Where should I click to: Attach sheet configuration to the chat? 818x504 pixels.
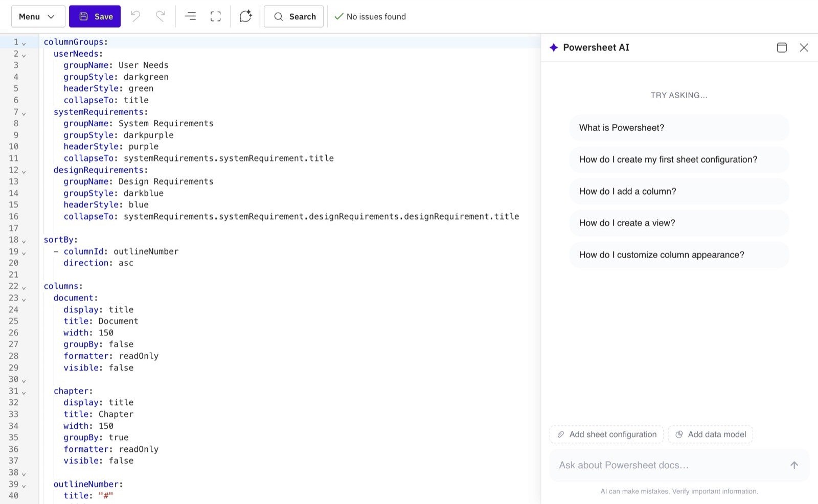pos(607,434)
